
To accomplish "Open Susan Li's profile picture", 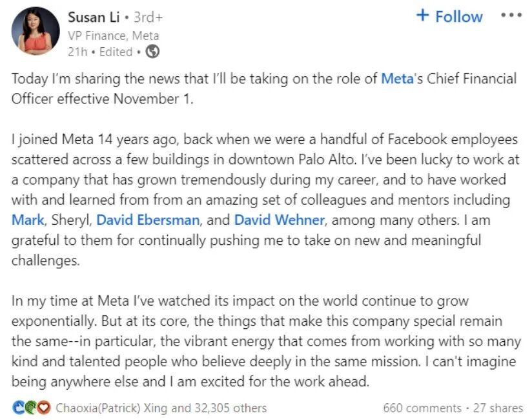I will [x=36, y=31].
